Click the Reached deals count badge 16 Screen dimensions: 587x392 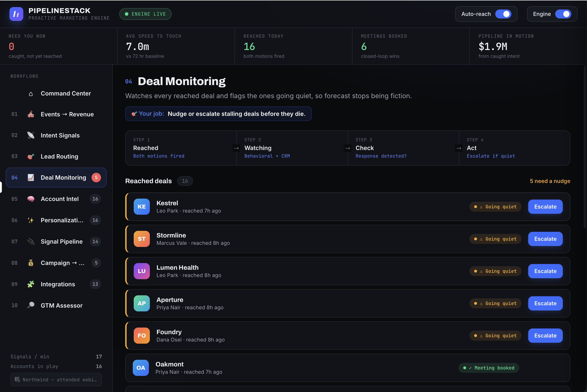(185, 181)
